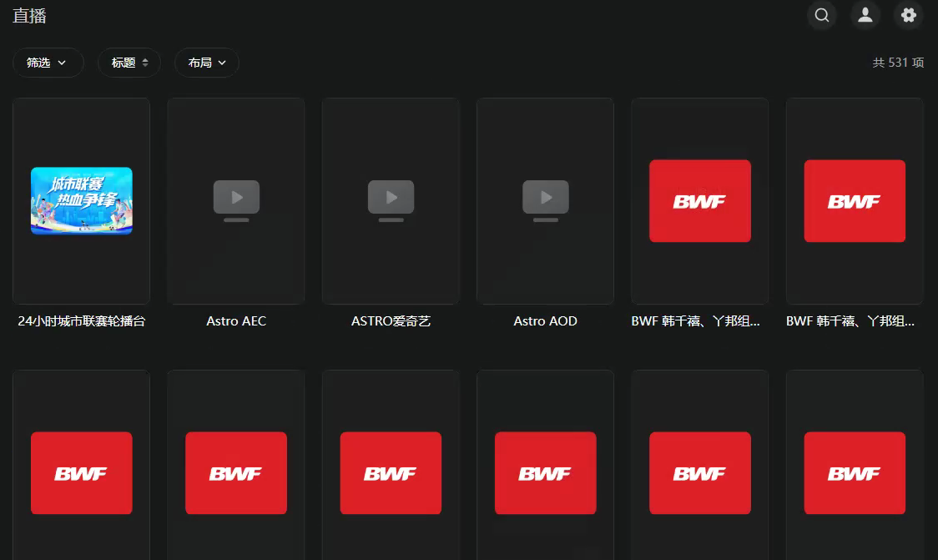The height and width of the screenshot is (560, 938).
Task: Click the Astro AOD placeholder play icon
Action: coord(546,201)
